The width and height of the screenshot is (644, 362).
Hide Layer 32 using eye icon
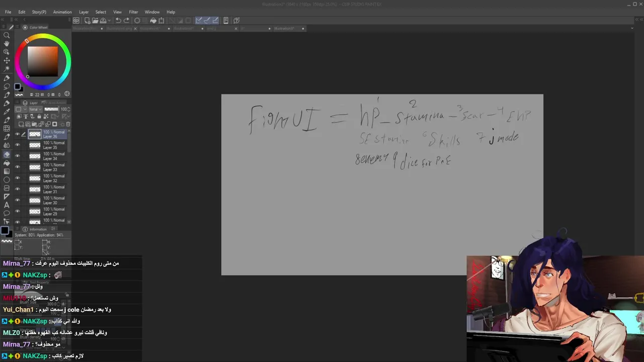(x=17, y=178)
